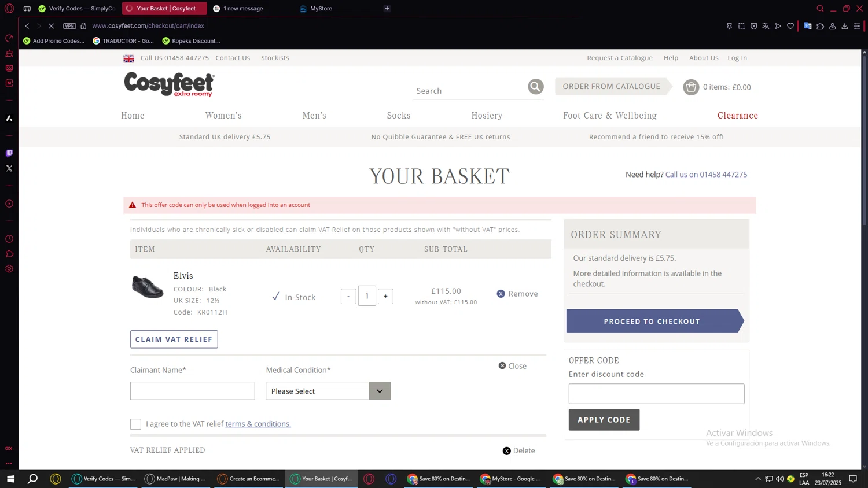
Task: Go back to previous page
Action: [x=27, y=26]
